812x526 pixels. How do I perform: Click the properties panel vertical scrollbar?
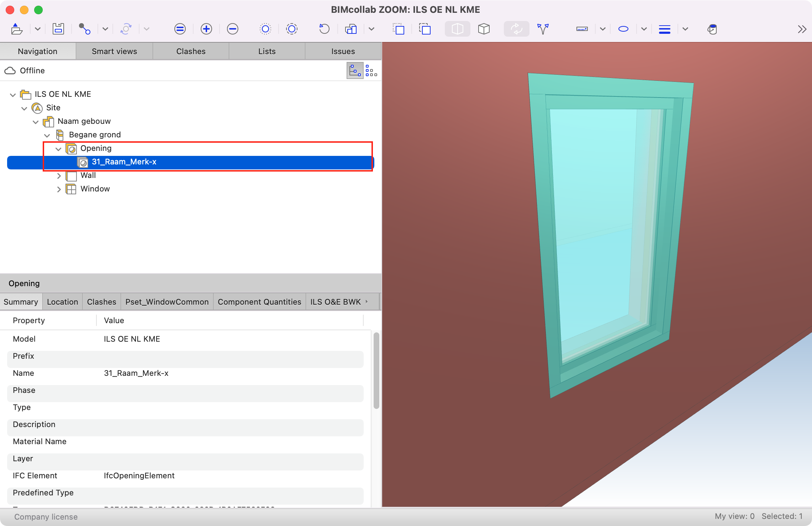376,370
